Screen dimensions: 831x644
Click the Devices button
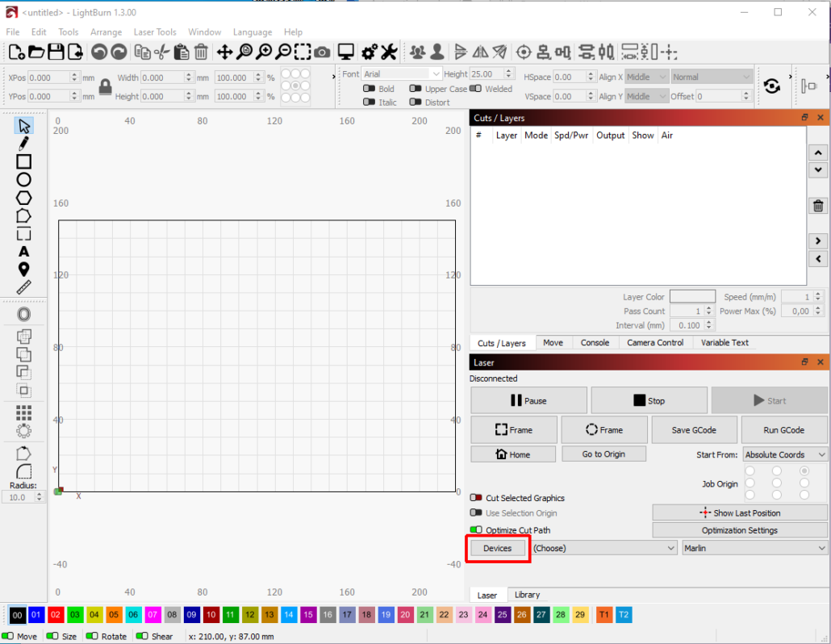497,548
